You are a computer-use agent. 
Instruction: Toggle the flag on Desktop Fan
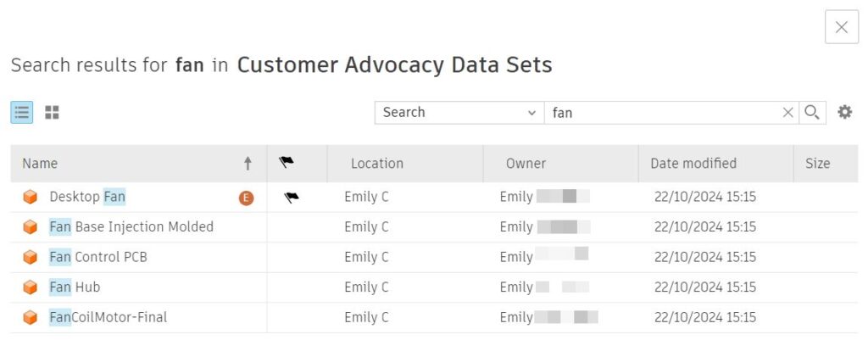pos(292,197)
